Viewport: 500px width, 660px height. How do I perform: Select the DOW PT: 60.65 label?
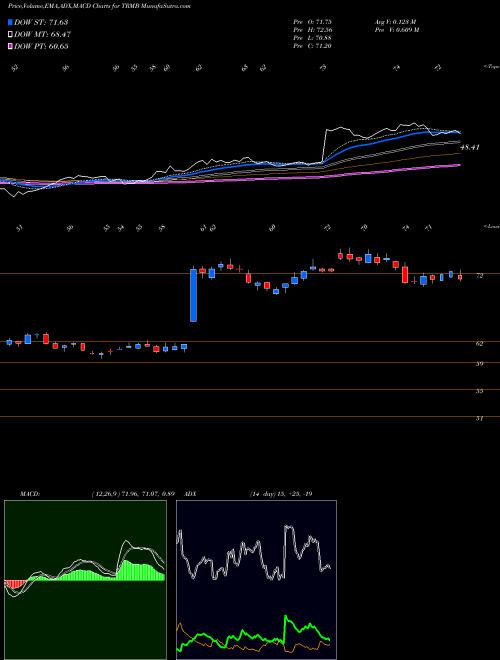click(x=41, y=46)
